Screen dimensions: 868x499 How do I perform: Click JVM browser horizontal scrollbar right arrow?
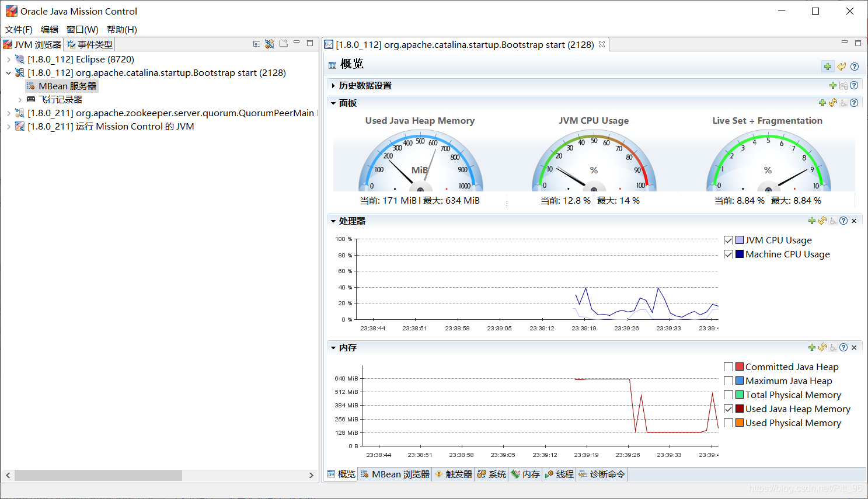pos(311,476)
